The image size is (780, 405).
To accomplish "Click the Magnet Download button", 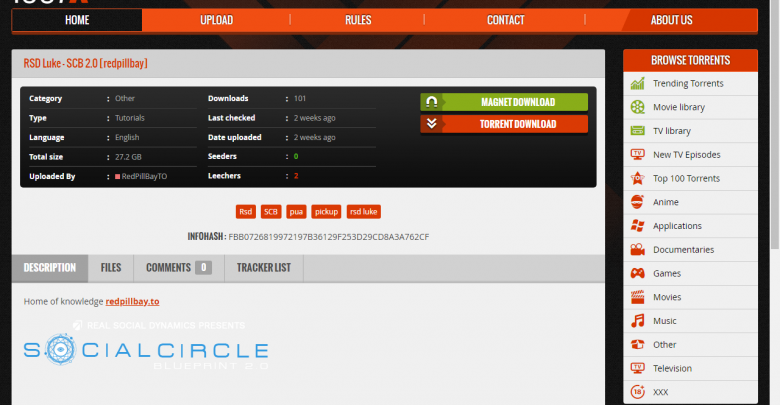I will click(x=504, y=102).
